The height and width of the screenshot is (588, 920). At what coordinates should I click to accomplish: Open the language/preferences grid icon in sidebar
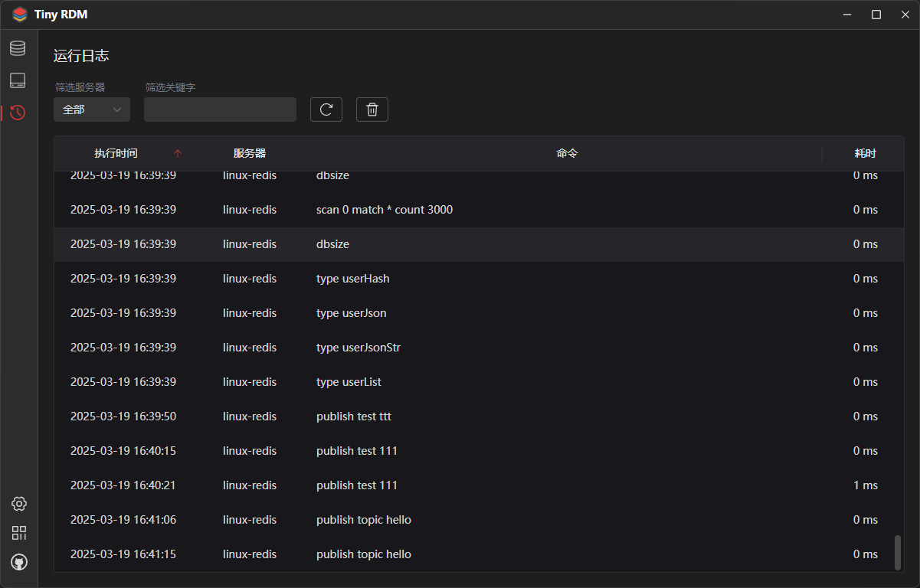coord(19,533)
